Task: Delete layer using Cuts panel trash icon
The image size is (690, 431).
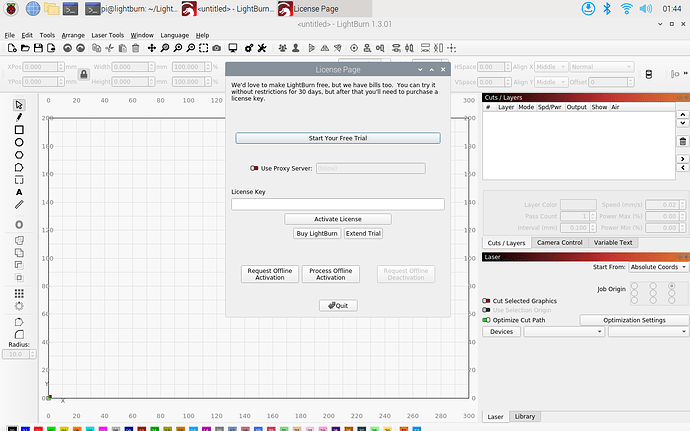Action: 683,141
